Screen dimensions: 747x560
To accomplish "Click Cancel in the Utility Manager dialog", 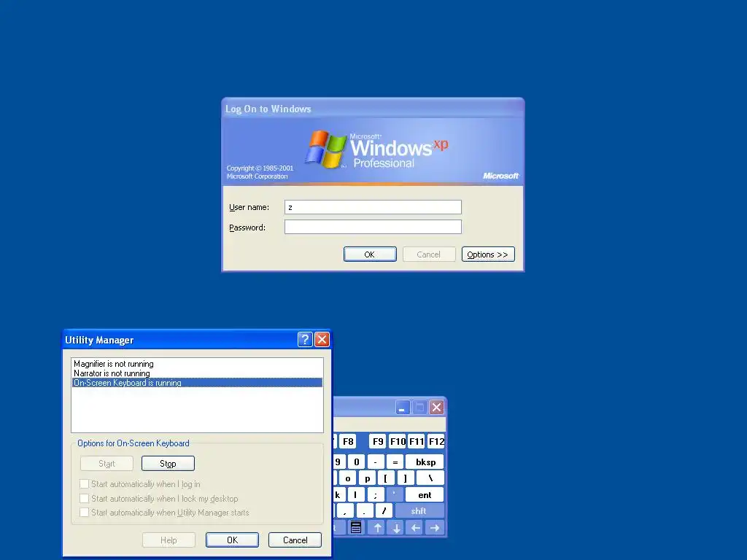I will (295, 540).
